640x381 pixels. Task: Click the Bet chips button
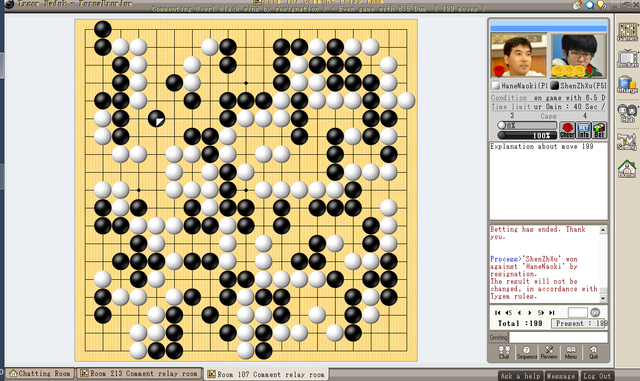[x=599, y=130]
